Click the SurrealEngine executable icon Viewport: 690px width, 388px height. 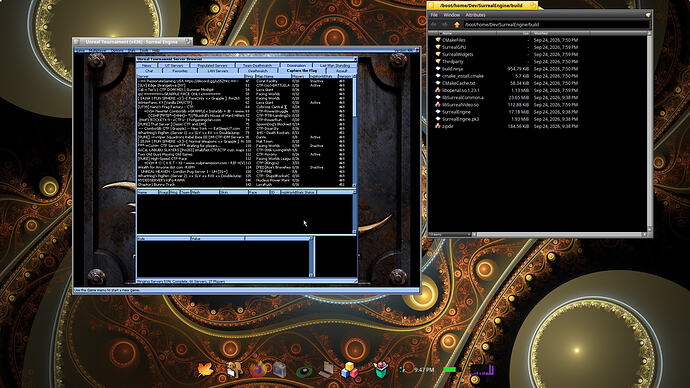(x=438, y=112)
